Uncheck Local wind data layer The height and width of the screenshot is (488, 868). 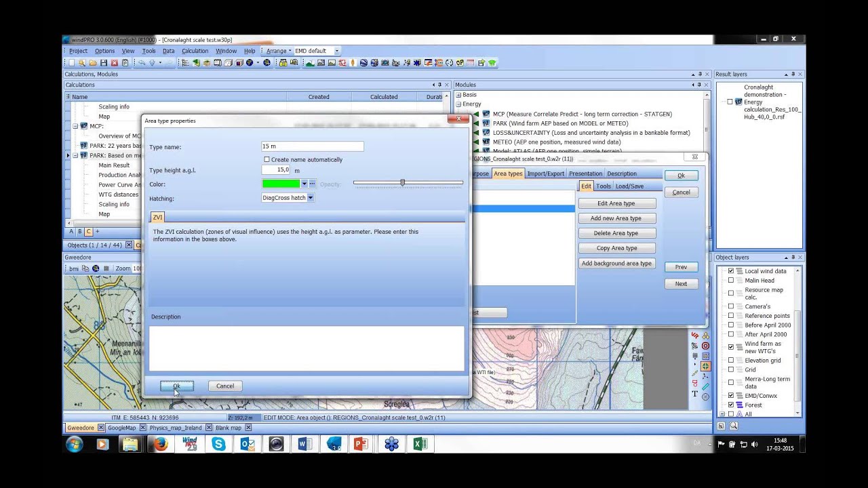[731, 271]
